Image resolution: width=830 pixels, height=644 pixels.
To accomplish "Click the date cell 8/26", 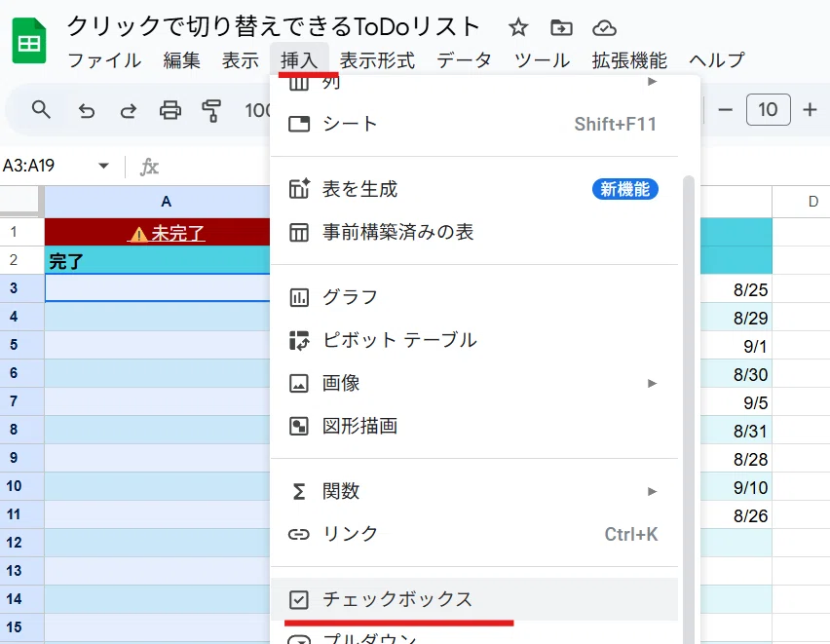I will click(736, 514).
